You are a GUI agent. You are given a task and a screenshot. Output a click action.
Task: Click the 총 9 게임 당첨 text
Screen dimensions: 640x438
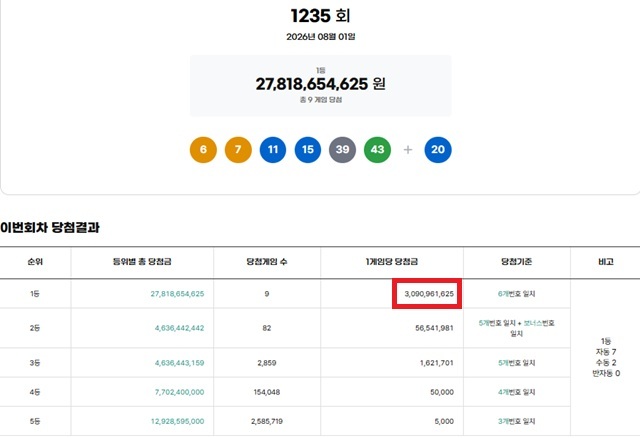321,100
